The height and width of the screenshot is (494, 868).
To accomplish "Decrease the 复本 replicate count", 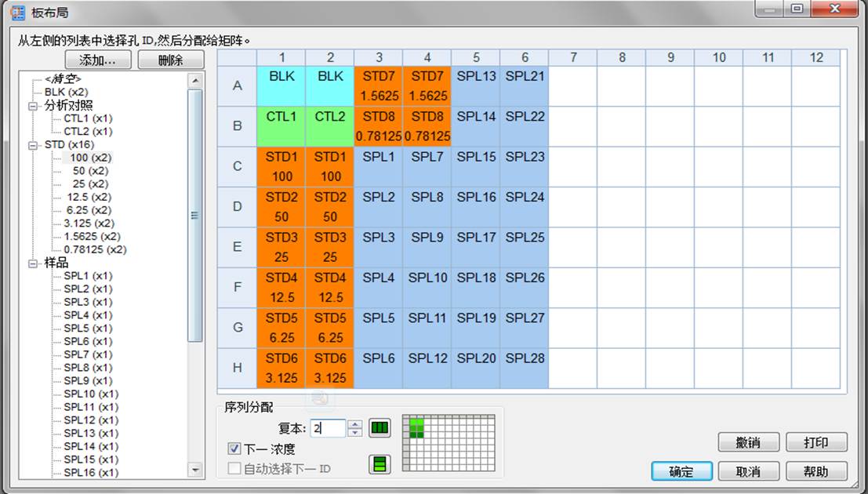I will [354, 433].
